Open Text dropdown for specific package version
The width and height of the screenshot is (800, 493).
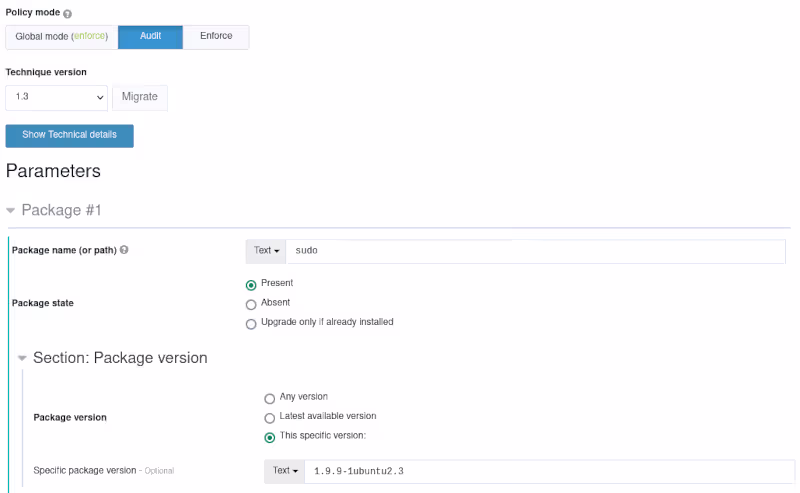(284, 471)
